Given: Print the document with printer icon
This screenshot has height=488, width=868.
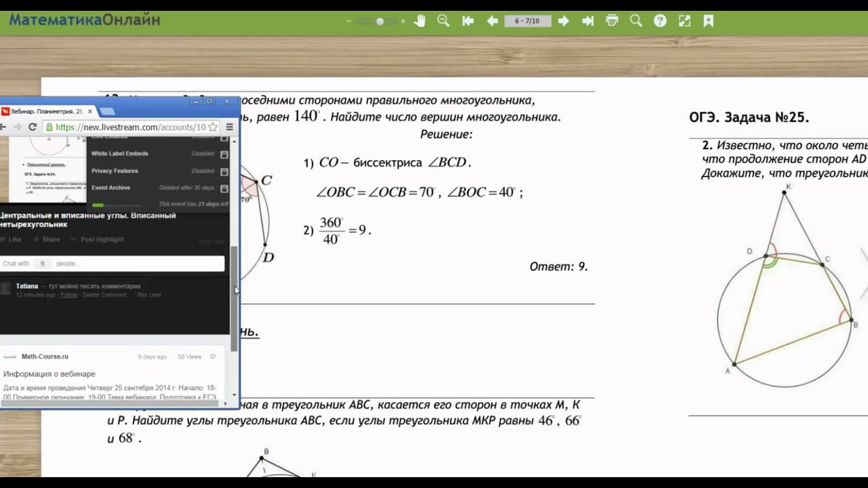Looking at the screenshot, I should (x=612, y=21).
